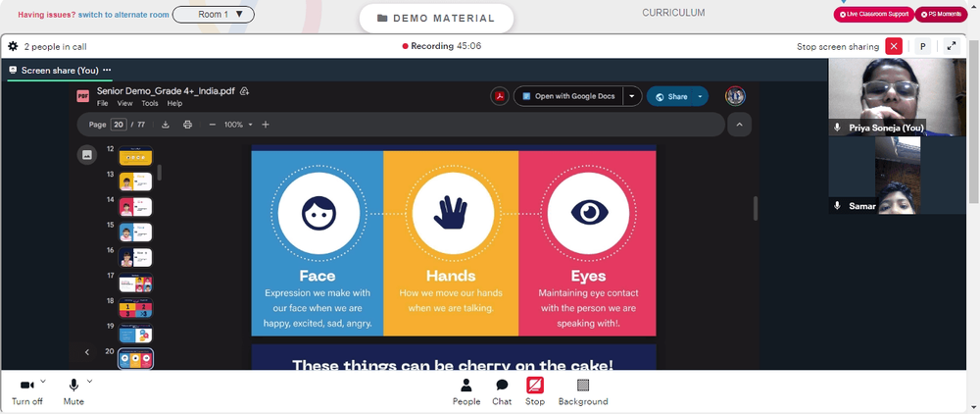The height and width of the screenshot is (414, 980).
Task: Click the PDF download icon
Action: tap(166, 125)
